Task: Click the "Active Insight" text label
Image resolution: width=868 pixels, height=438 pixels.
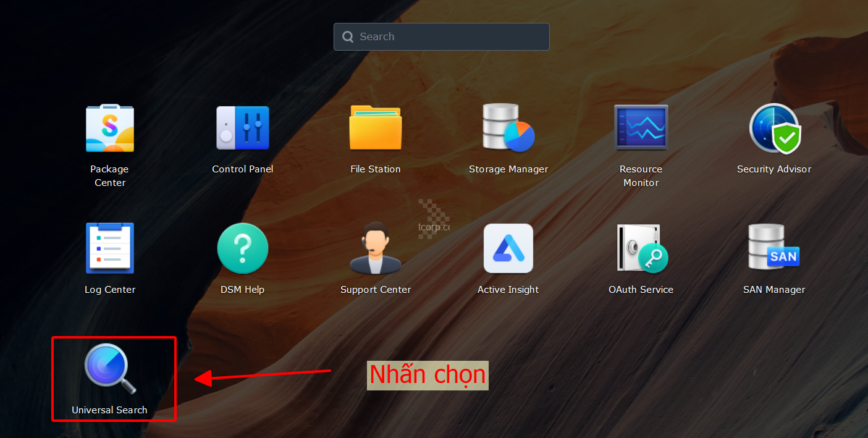Action: click(x=508, y=290)
